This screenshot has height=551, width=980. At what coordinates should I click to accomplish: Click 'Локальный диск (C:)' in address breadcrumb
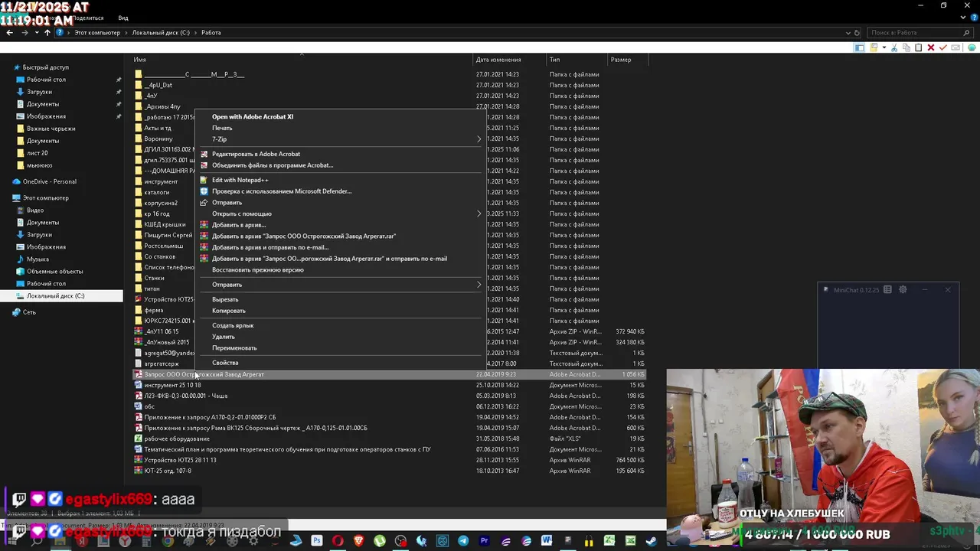pos(161,33)
